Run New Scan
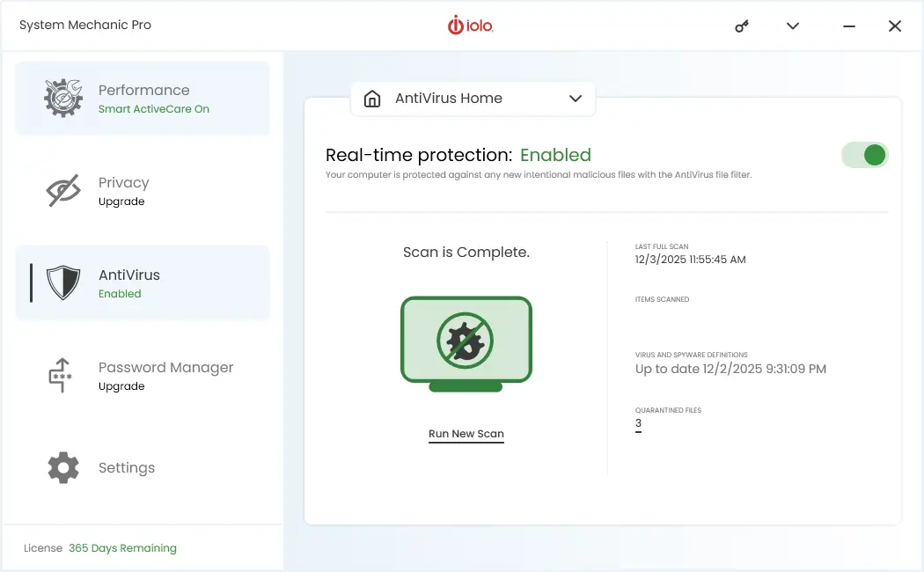This screenshot has width=924, height=572. pyautogui.click(x=466, y=433)
